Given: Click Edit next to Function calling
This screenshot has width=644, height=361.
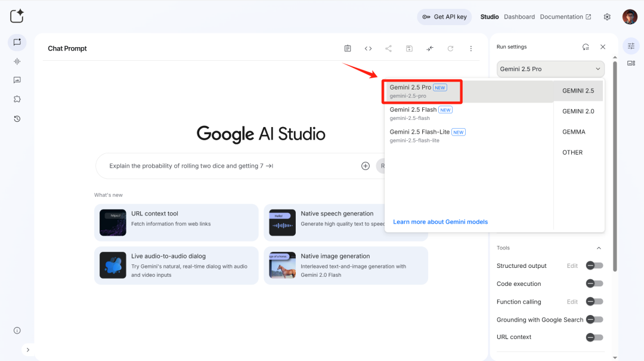Looking at the screenshot, I should point(572,302).
